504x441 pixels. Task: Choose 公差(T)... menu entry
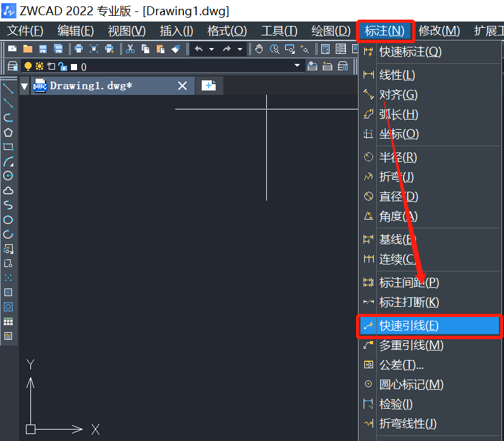click(429, 365)
